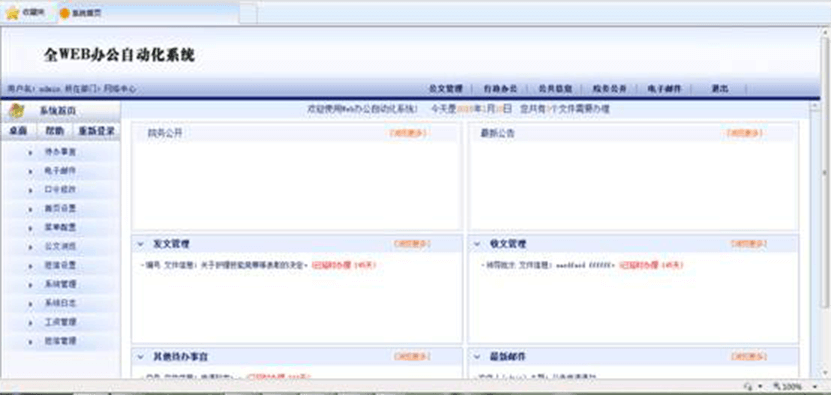This screenshot has height=395, width=831.
Task: Select 待办事宜 in the left sidebar
Action: (60, 152)
